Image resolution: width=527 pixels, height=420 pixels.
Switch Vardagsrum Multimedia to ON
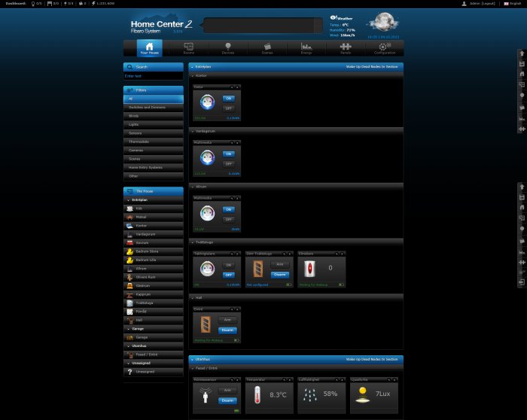229,154
